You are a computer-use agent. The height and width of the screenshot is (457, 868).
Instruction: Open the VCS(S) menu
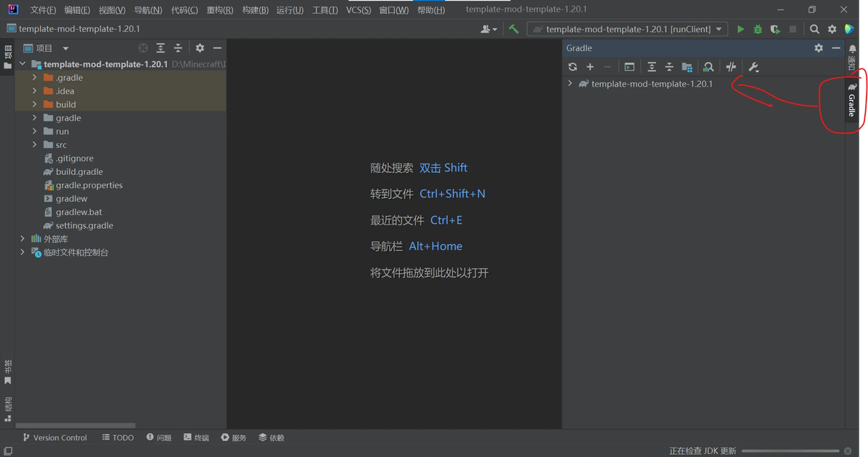(359, 10)
